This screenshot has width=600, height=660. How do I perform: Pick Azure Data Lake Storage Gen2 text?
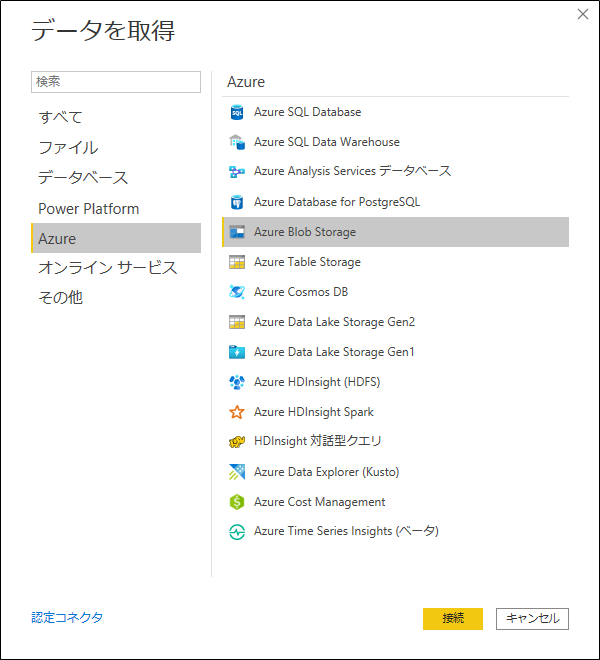334,322
